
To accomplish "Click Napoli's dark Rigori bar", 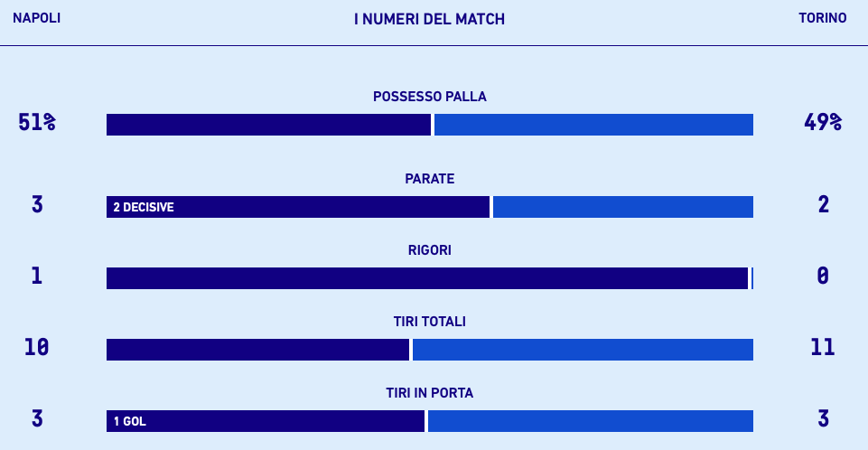I will (x=426, y=278).
